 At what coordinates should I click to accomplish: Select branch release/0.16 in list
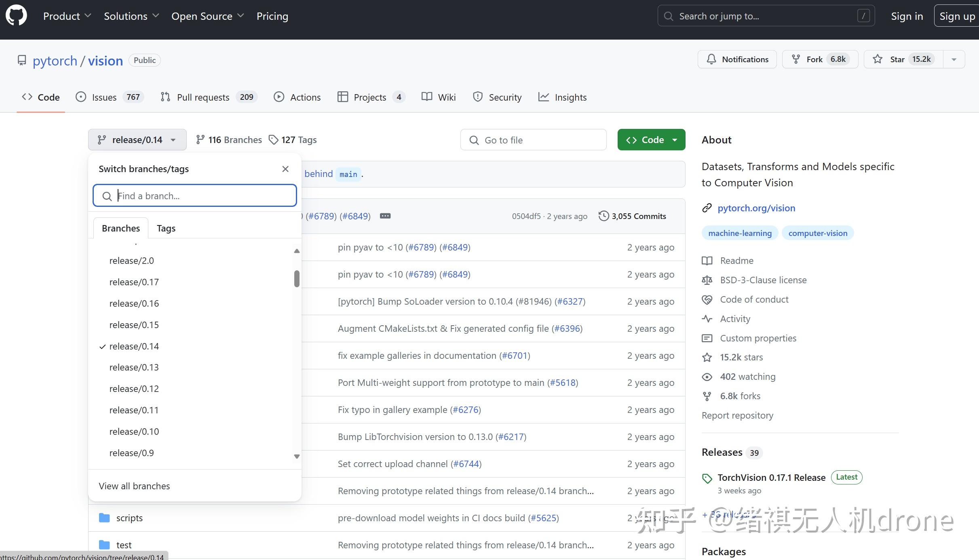(134, 303)
